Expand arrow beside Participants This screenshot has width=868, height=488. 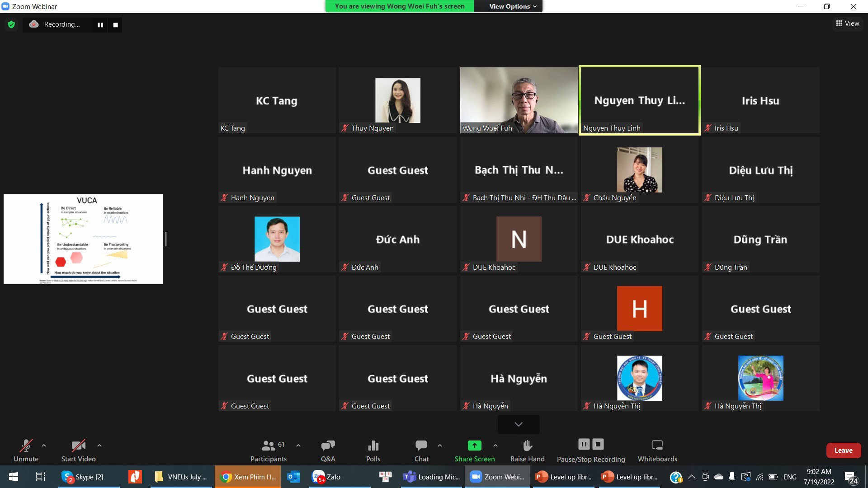[298, 446]
